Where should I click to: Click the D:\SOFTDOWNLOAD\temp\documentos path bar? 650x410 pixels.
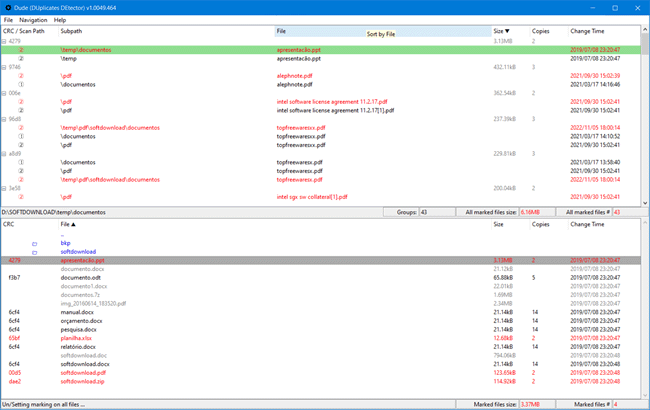192,212
